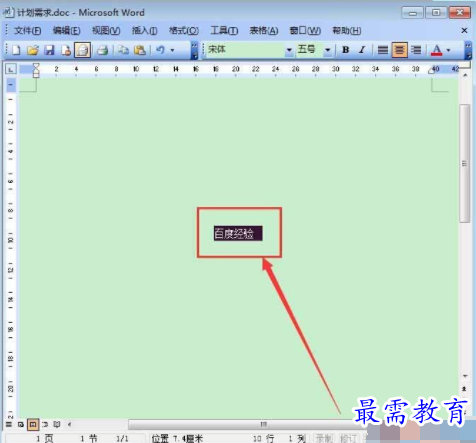Open the 工具(T) menu
Image resolution: width=476 pixels, height=443 pixels.
click(x=224, y=31)
